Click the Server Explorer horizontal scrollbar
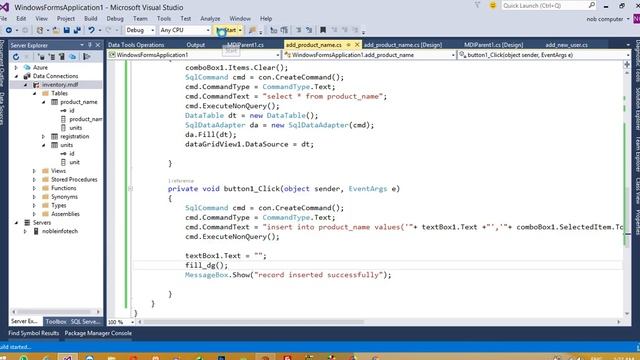640x360 pixels. point(56,312)
